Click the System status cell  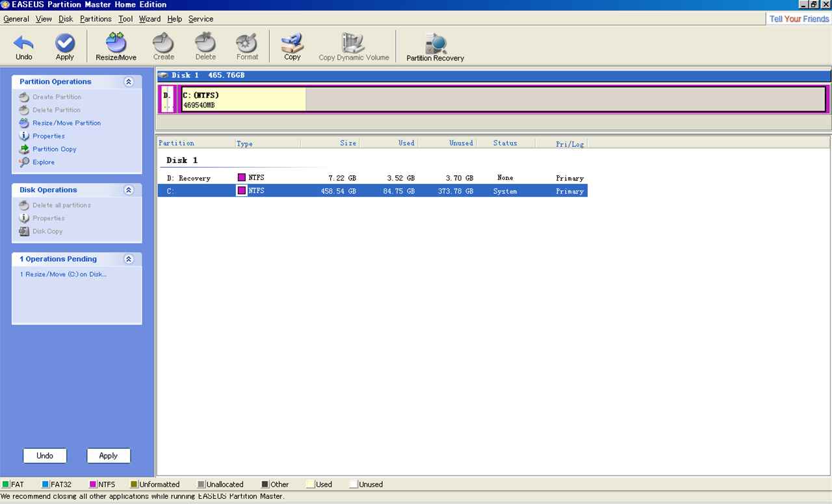coord(505,191)
